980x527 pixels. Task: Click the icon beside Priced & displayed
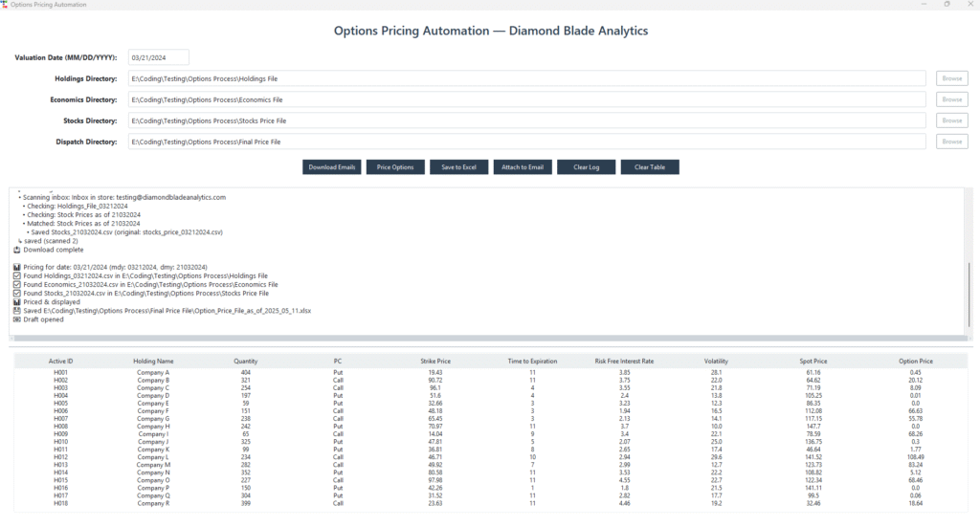coord(17,302)
